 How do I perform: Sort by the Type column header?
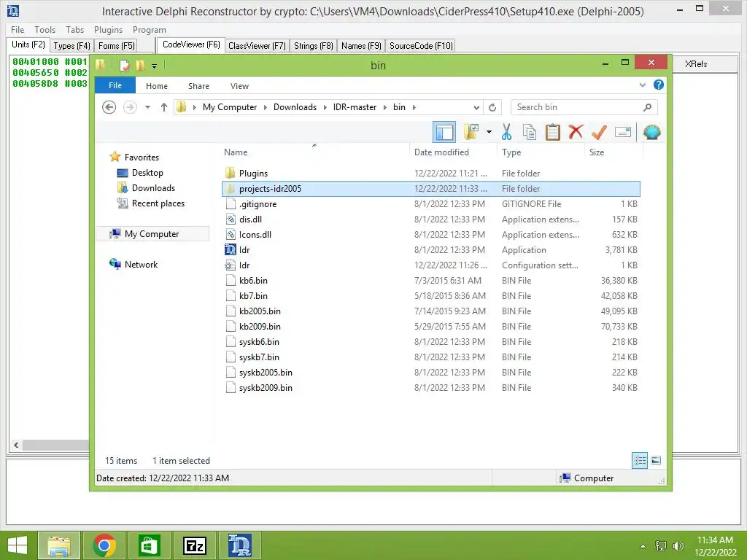pos(511,152)
